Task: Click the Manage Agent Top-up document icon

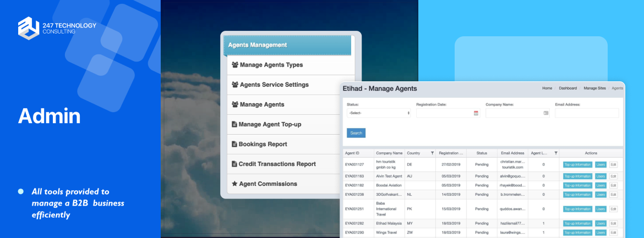Action: pyautogui.click(x=234, y=124)
